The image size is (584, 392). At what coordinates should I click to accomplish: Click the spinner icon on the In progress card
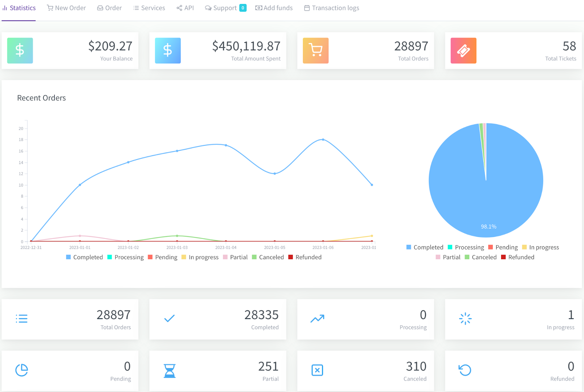(465, 319)
